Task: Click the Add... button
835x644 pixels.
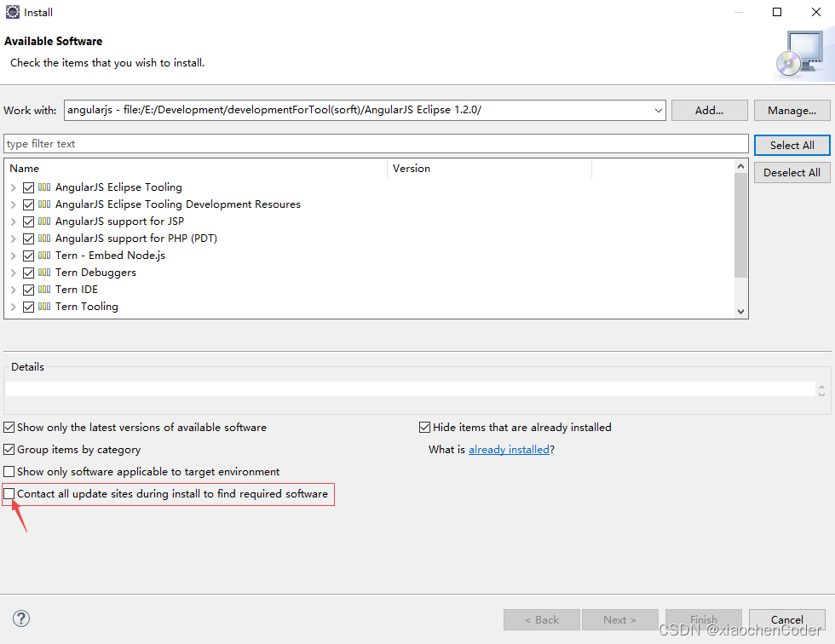Action: click(709, 110)
